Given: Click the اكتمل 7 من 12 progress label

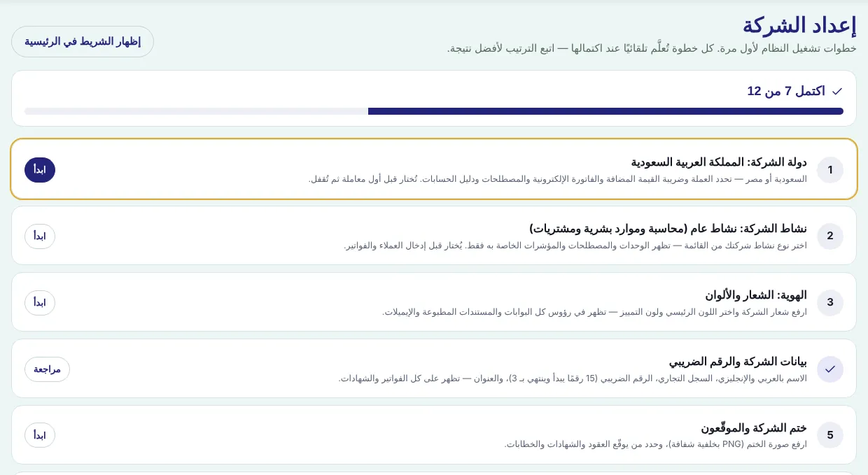Looking at the screenshot, I should (x=786, y=91).
